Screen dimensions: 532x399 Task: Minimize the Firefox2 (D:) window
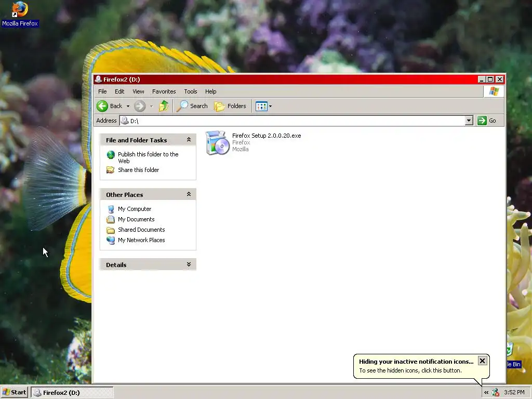click(x=482, y=79)
